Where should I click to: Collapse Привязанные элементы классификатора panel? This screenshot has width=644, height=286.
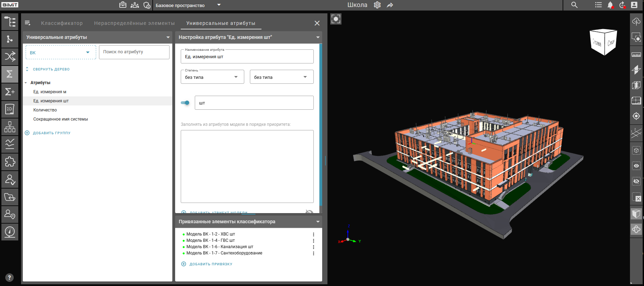click(x=318, y=222)
